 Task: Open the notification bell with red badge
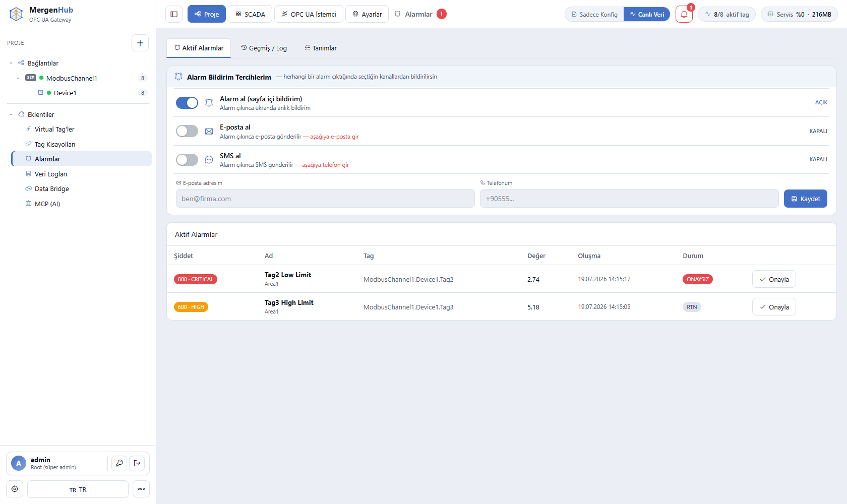(x=684, y=14)
